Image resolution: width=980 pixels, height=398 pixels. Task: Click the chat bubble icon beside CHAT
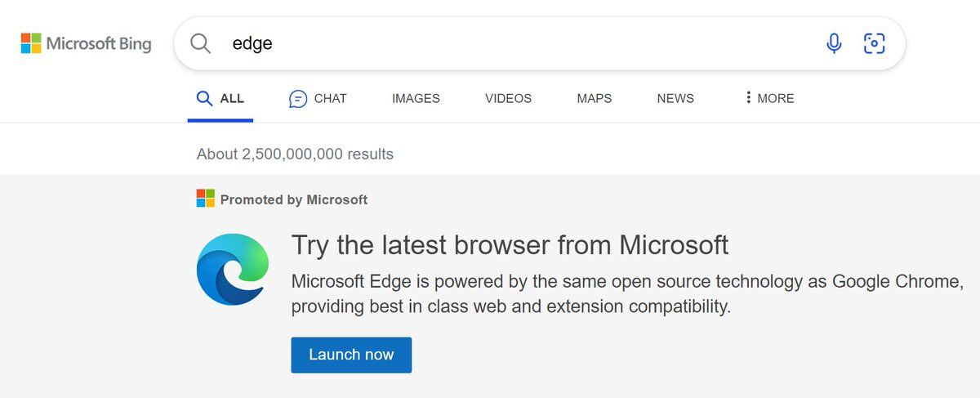click(x=298, y=99)
